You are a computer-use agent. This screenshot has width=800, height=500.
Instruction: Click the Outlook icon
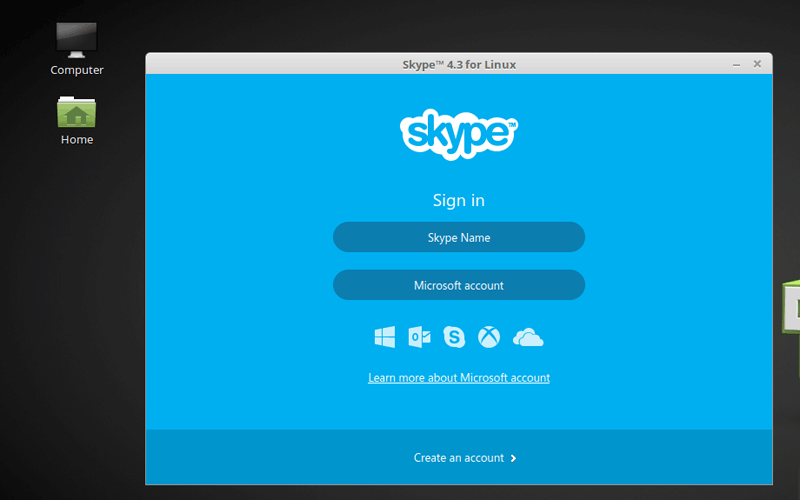click(x=419, y=337)
